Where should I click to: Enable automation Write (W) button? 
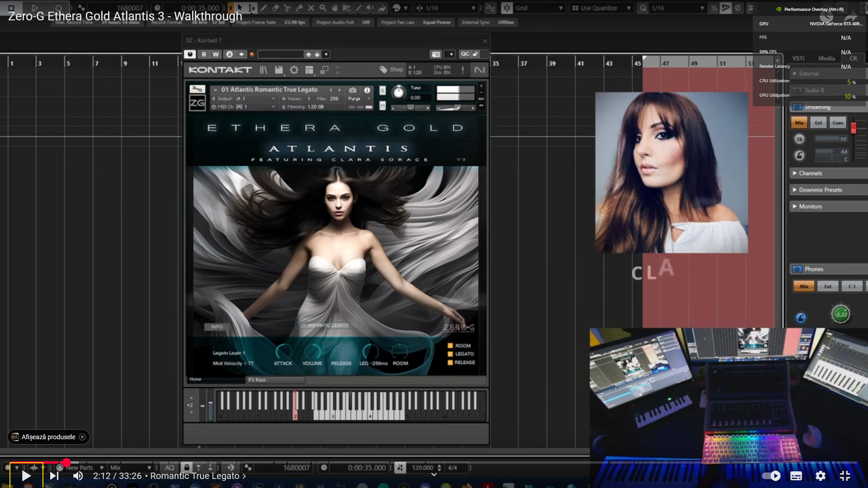point(216,54)
